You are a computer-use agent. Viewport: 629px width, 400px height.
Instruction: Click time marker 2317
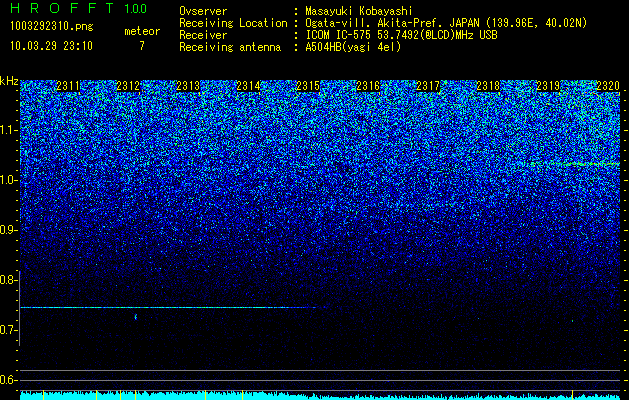point(428,86)
